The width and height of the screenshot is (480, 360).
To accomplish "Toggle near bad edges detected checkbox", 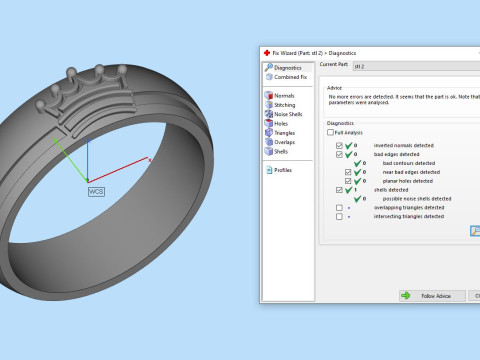I will click(348, 172).
